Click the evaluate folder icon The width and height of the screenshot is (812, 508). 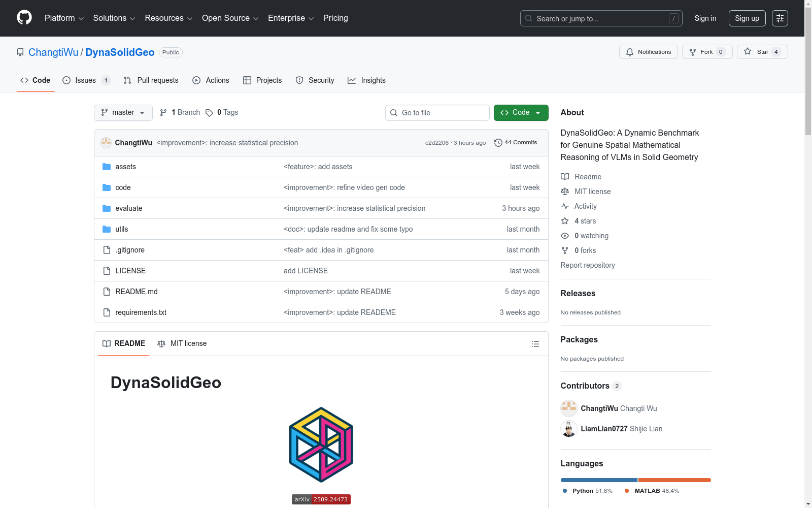[107, 208]
